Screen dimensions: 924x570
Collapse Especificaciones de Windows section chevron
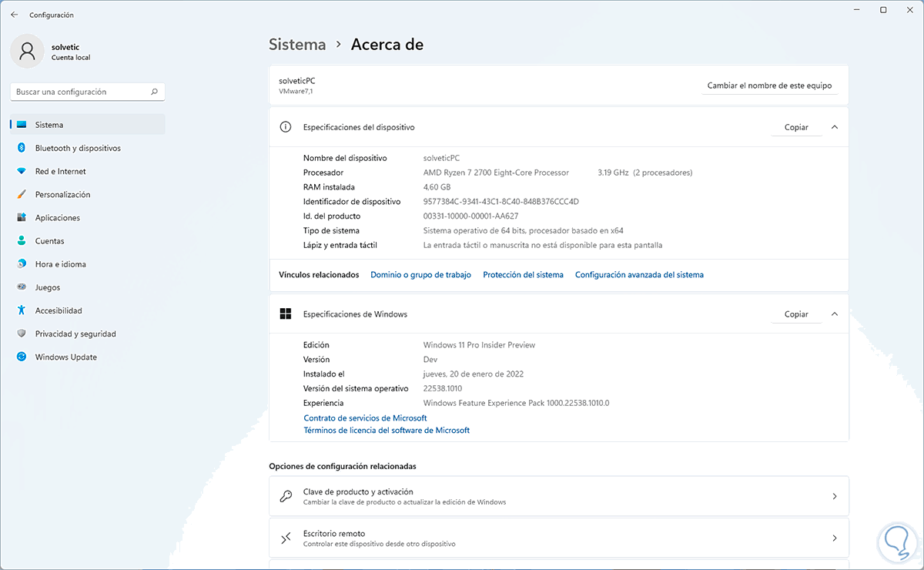point(835,314)
